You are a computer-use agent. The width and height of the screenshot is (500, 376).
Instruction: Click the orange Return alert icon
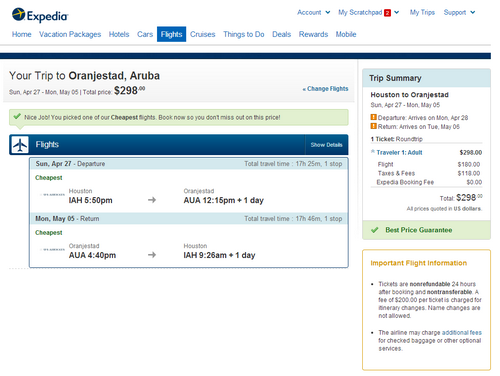click(374, 126)
